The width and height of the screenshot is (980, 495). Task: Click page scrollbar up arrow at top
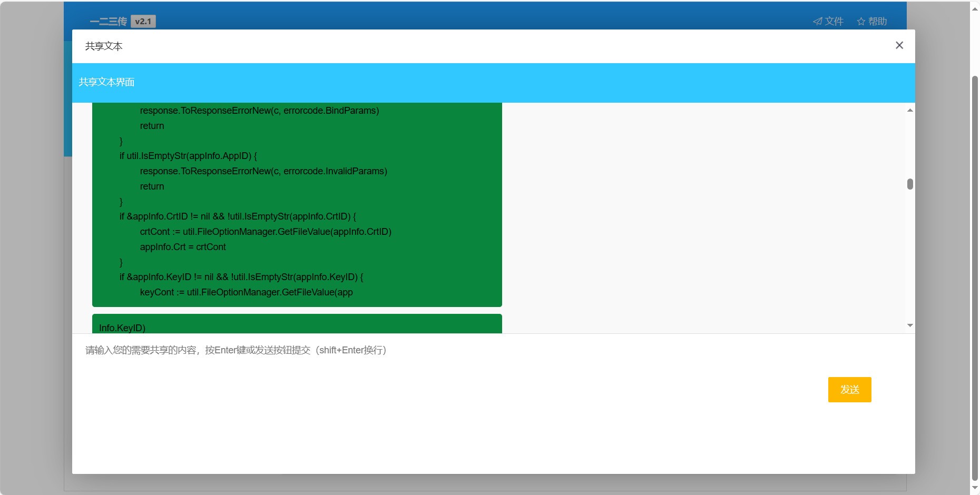pos(975,7)
